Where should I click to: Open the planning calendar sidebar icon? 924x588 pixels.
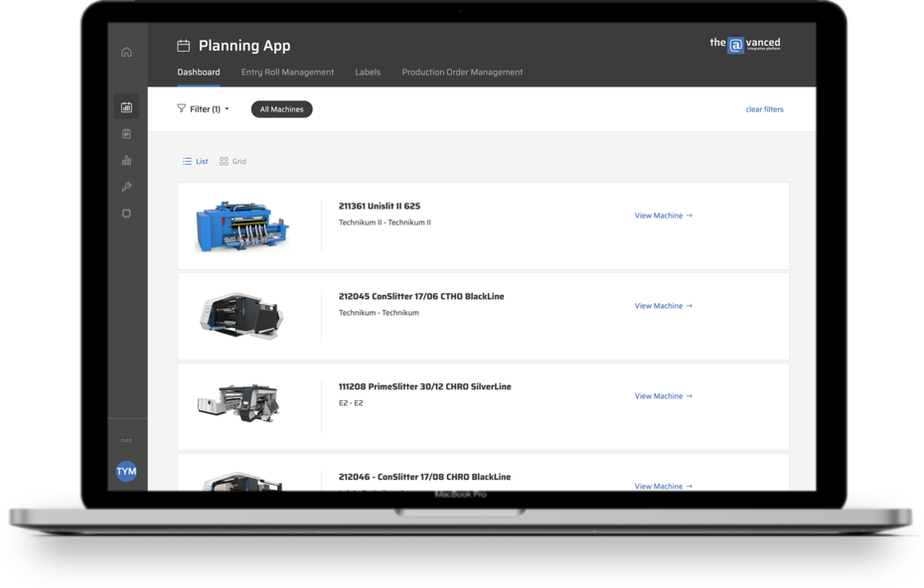pyautogui.click(x=126, y=107)
